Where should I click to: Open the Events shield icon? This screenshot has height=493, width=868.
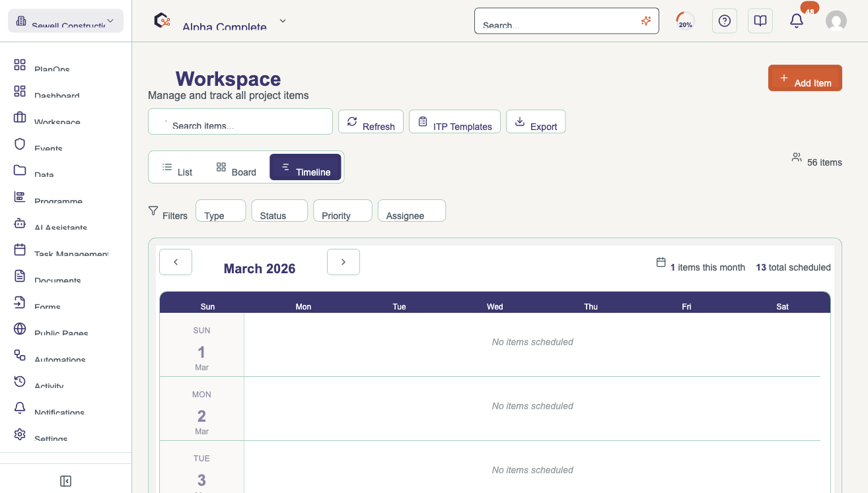tap(20, 144)
